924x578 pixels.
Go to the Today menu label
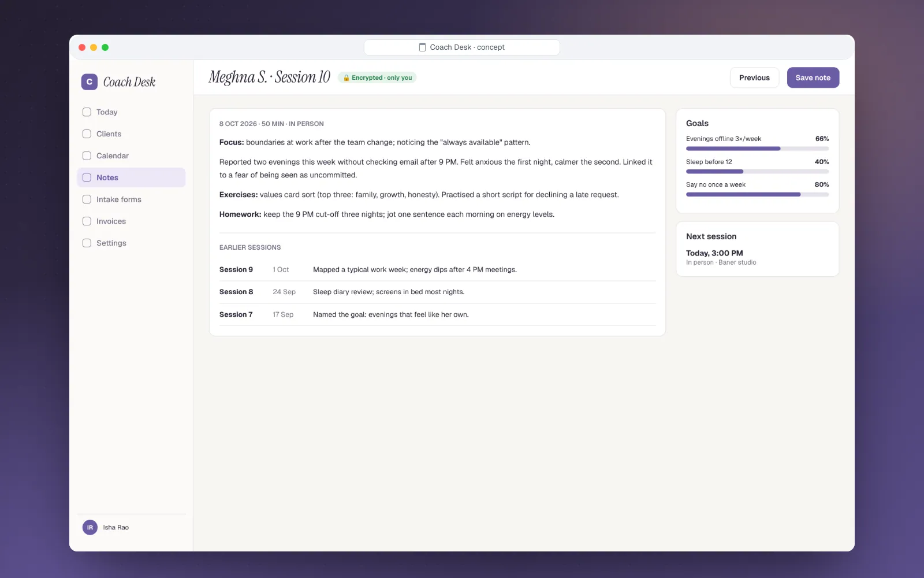pyautogui.click(x=107, y=112)
